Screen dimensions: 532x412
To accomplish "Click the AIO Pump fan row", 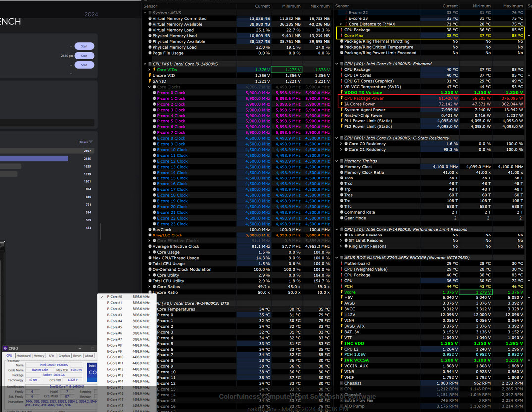I will (431, 406).
